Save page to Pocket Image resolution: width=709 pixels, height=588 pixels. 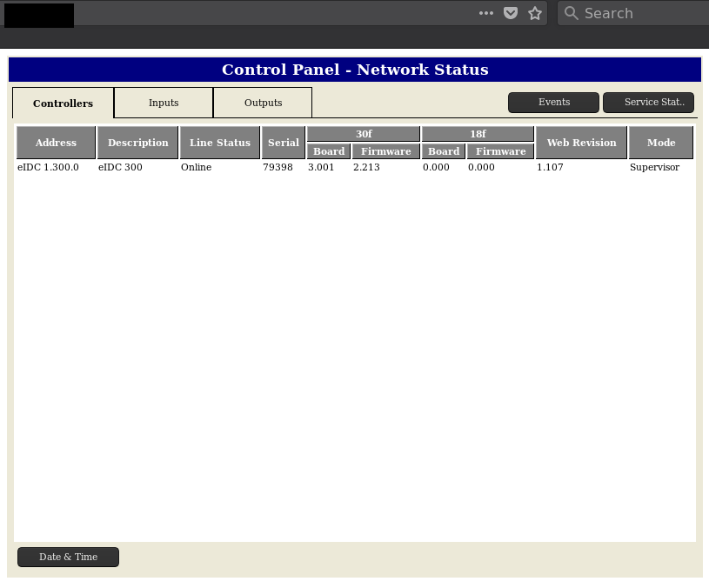(x=511, y=13)
